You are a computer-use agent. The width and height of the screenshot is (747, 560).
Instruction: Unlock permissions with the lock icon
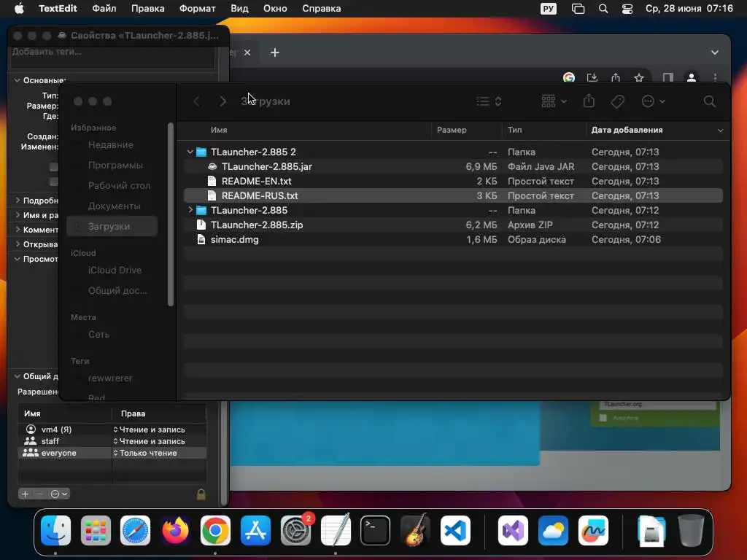tap(201, 494)
